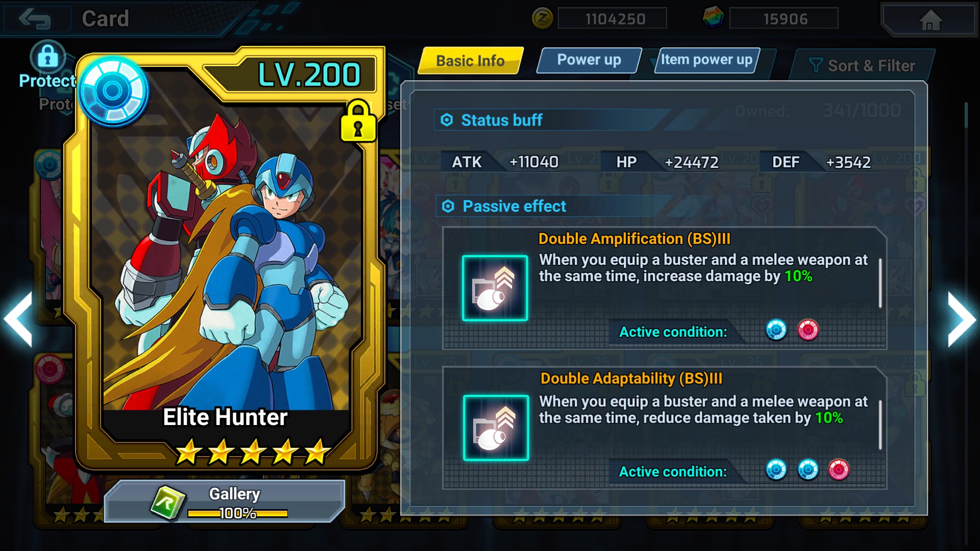This screenshot has height=551, width=980.
Task: Tap the home icon button
Action: [x=930, y=20]
